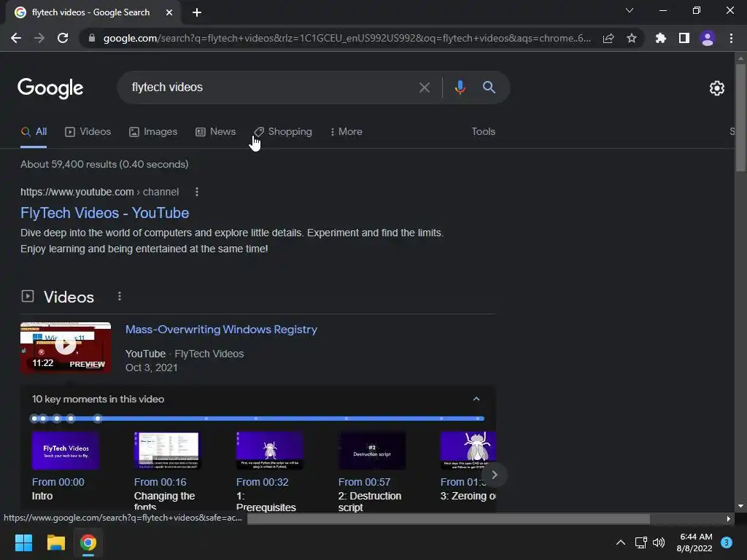The width and height of the screenshot is (747, 560).
Task: Open the Chrome three-dot menu
Action: click(x=731, y=38)
